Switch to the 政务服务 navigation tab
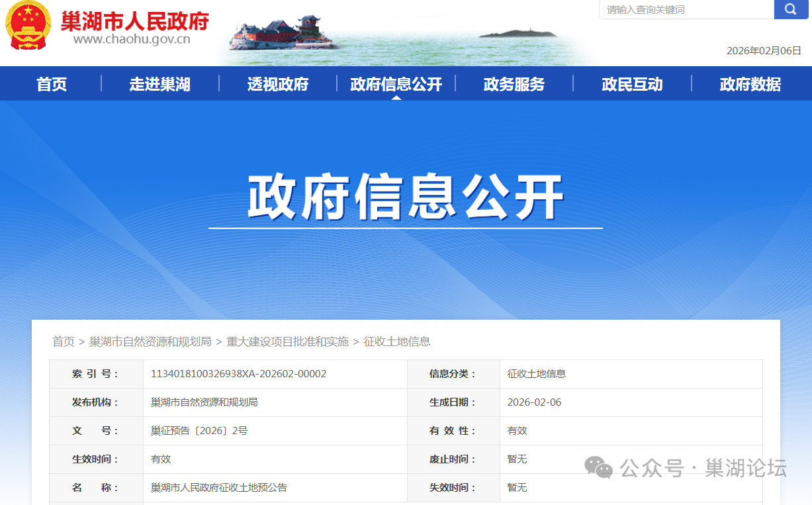Image resolution: width=812 pixels, height=505 pixels. click(x=514, y=83)
